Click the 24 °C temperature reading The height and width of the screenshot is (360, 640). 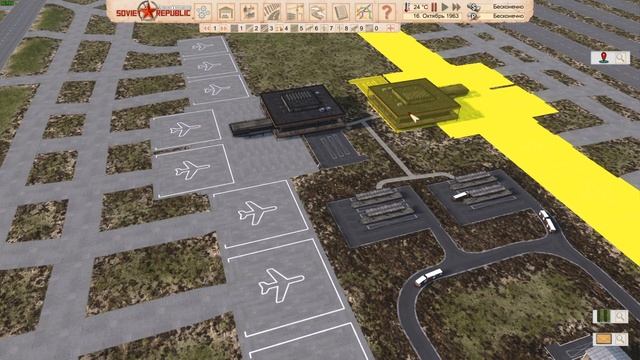(x=420, y=7)
